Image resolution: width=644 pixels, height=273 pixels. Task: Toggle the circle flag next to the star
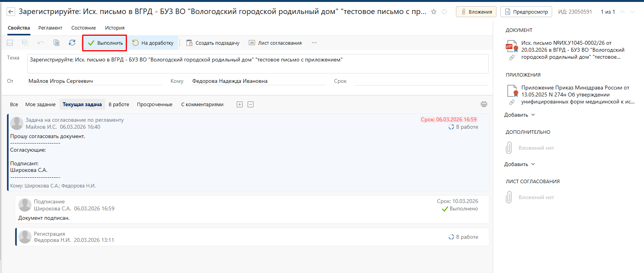click(444, 12)
